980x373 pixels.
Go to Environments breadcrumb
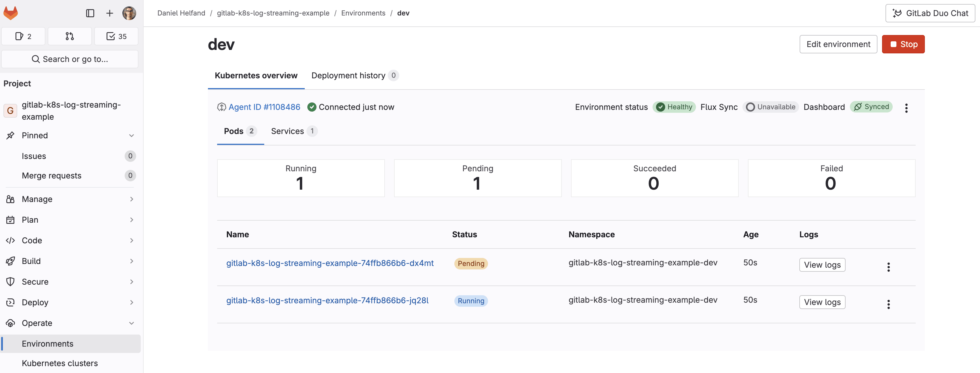pos(363,13)
